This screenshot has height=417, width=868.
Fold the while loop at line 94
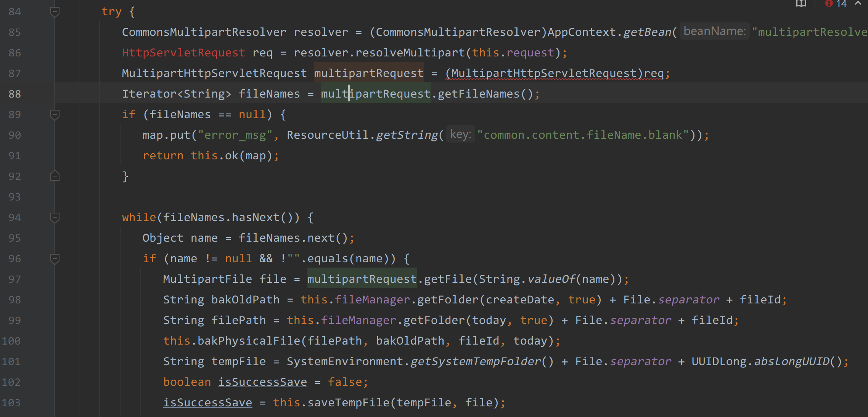point(55,217)
